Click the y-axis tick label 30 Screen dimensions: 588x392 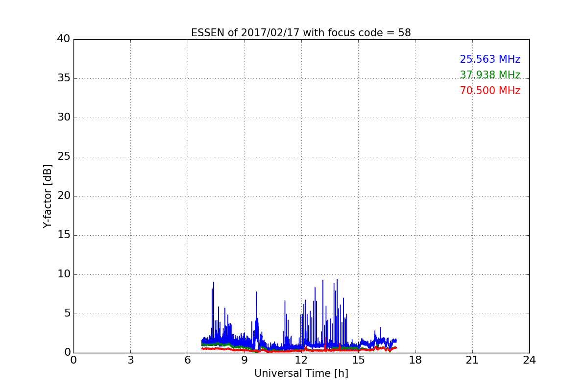(64, 118)
